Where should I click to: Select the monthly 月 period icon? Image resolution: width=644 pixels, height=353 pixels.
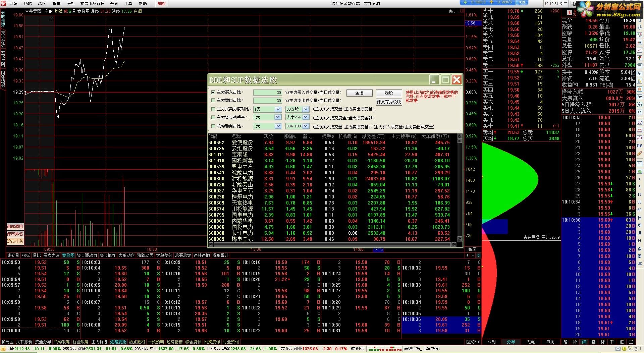pos(640,233)
